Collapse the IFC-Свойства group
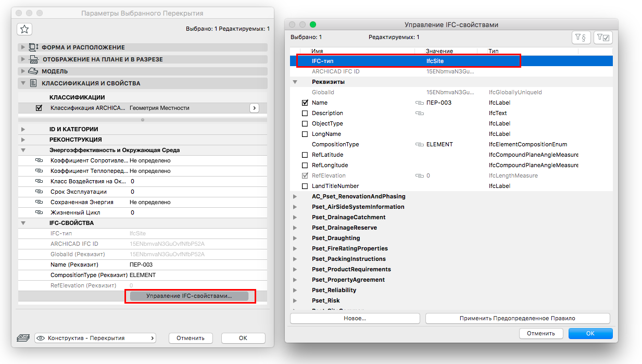Screen dimensions: 642x364 [22, 223]
